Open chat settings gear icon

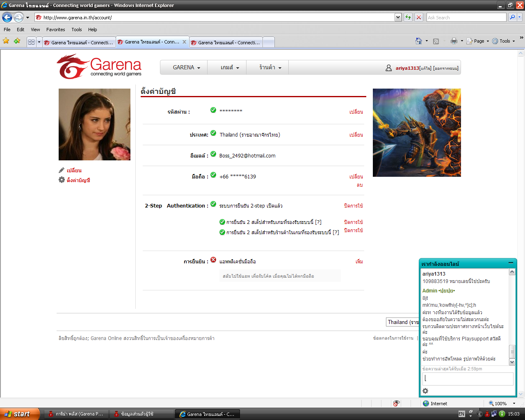[425, 391]
